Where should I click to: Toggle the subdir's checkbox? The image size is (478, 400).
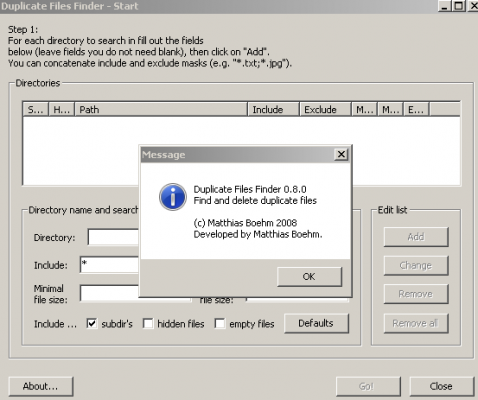tap(92, 323)
